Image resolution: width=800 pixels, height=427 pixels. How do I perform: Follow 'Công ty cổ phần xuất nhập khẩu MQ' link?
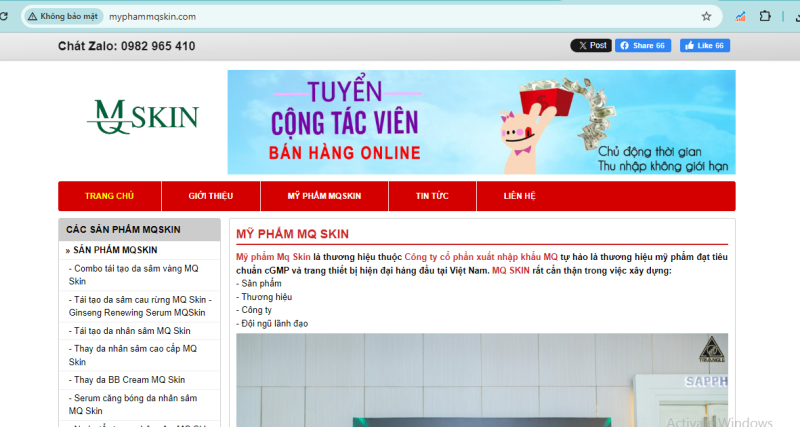tap(481, 257)
